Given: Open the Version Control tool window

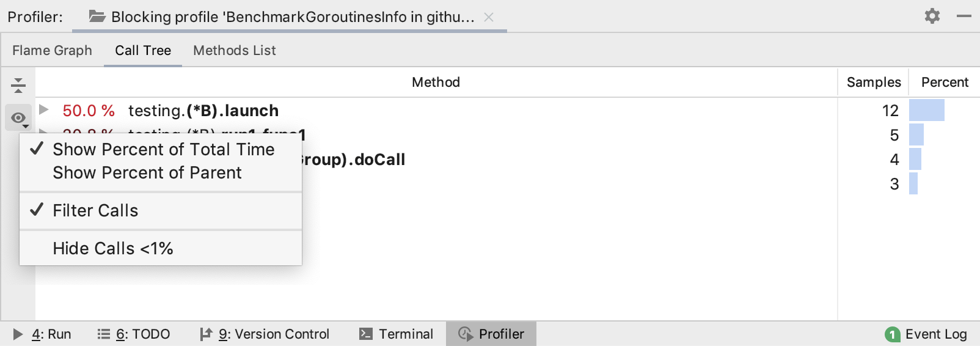Looking at the screenshot, I should point(265,334).
